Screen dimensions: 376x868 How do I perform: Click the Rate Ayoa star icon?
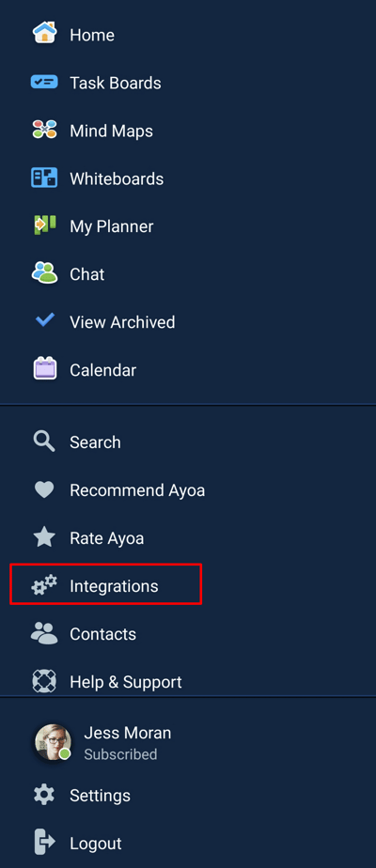(x=44, y=537)
